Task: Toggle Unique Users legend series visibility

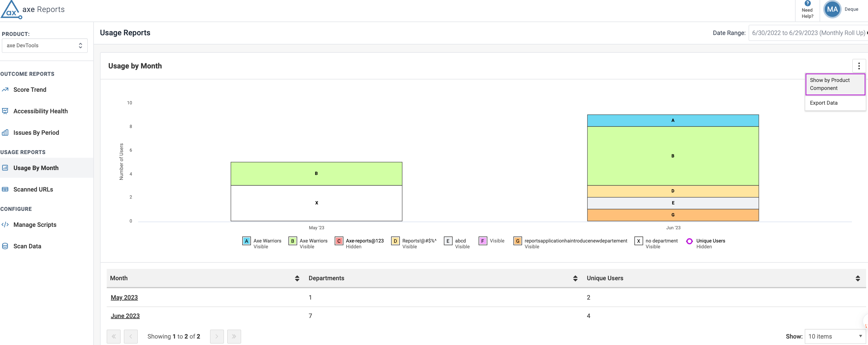Action: (689, 241)
